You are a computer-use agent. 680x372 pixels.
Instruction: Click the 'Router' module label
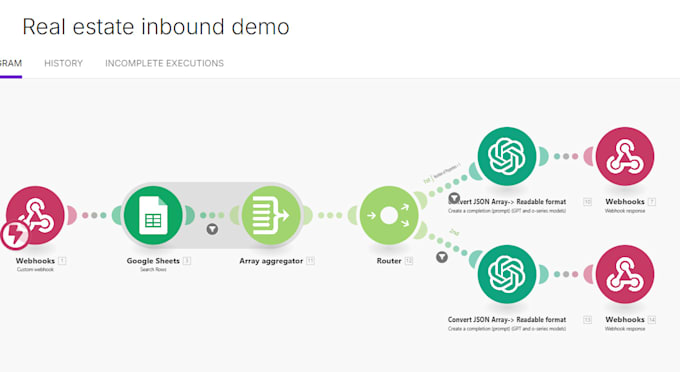point(389,261)
